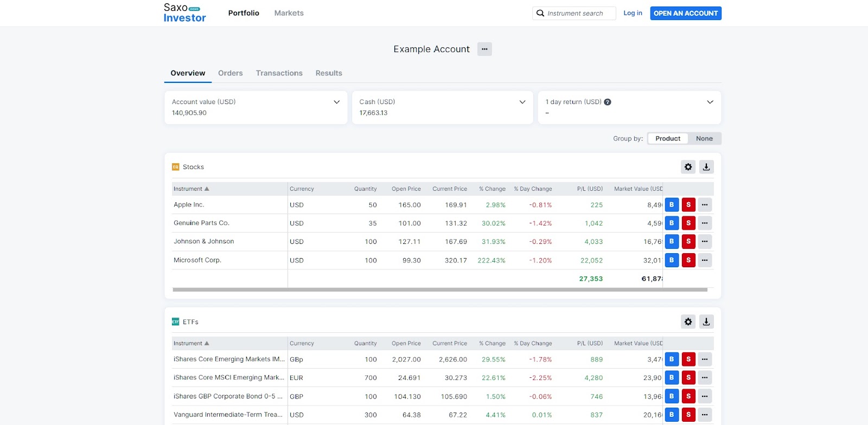The image size is (868, 425).
Task: Open more options for Microsoft Corp.
Action: [x=705, y=260]
